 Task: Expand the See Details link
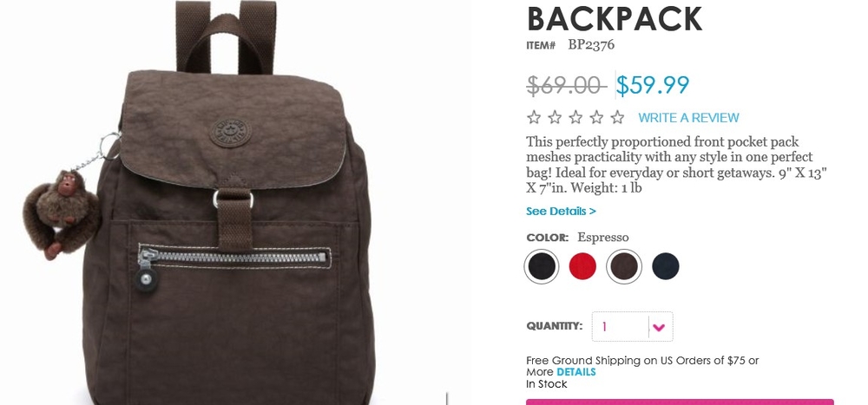[x=561, y=212]
